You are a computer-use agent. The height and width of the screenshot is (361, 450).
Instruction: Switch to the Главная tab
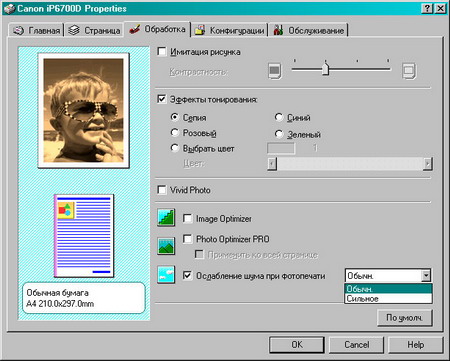(36, 30)
